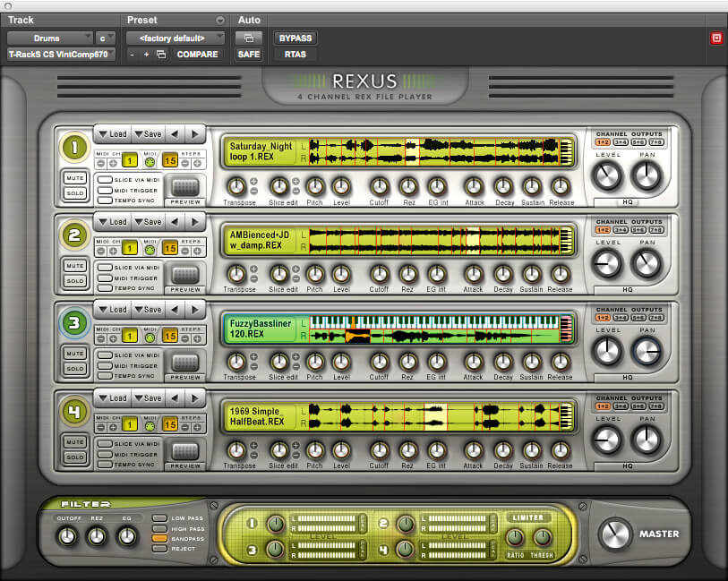Image resolution: width=728 pixels, height=581 pixels.
Task: Click the previous-file arrow in channel 2
Action: (175, 222)
